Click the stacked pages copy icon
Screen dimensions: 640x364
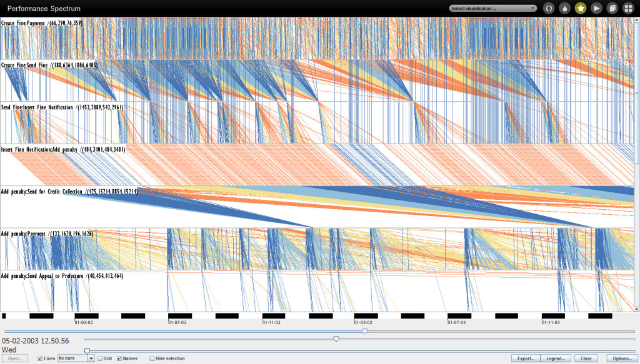coord(612,8)
